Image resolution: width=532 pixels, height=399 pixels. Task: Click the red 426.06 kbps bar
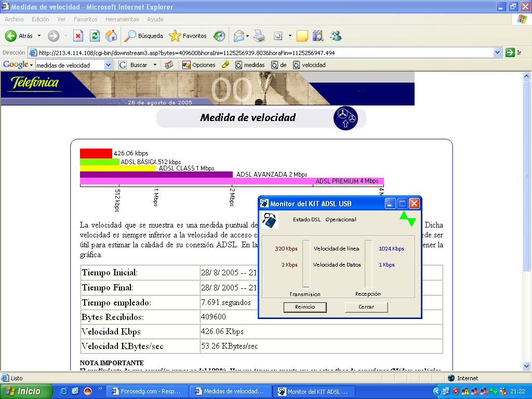pos(96,153)
